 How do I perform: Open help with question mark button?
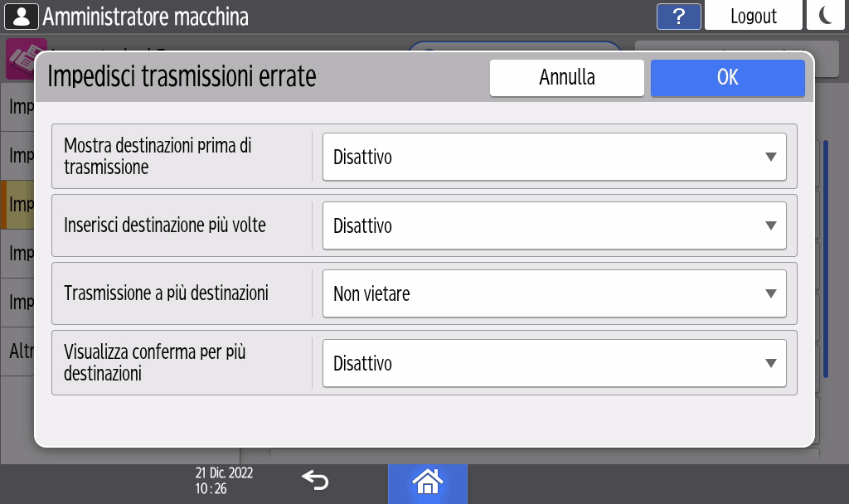pyautogui.click(x=678, y=17)
